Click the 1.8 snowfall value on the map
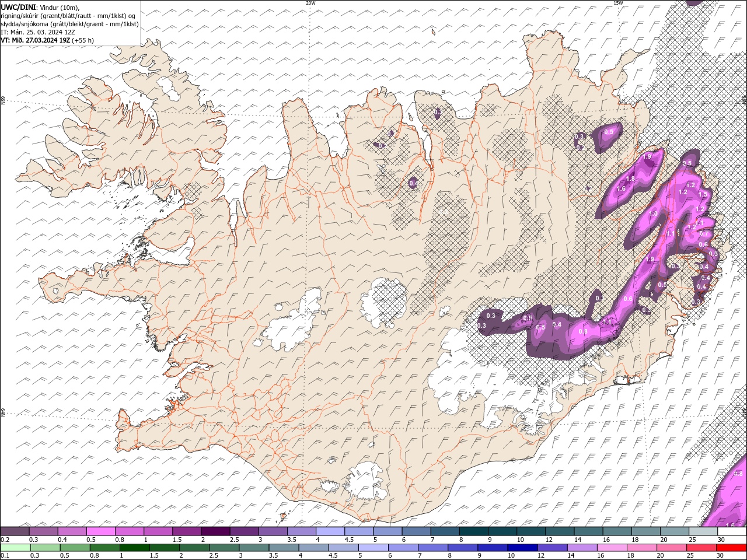 [630, 178]
